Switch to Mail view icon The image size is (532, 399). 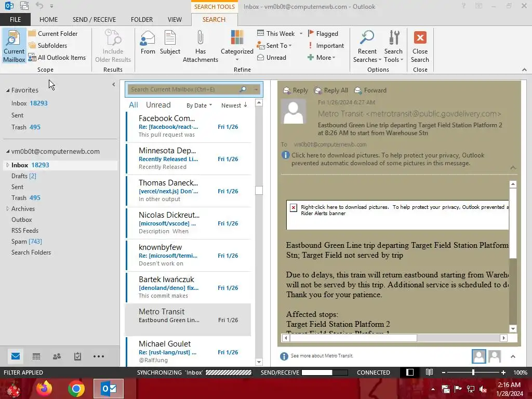coord(16,356)
